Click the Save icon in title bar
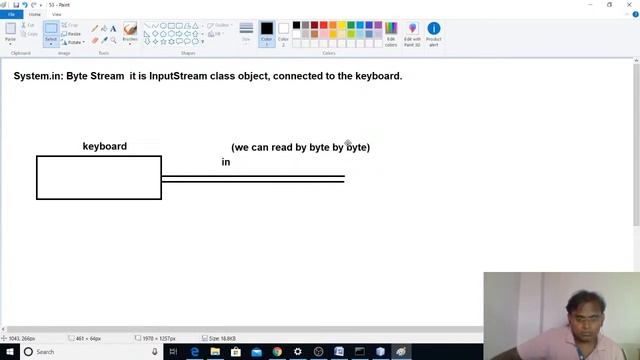Screen dimensions: 640x360 point(16,5)
